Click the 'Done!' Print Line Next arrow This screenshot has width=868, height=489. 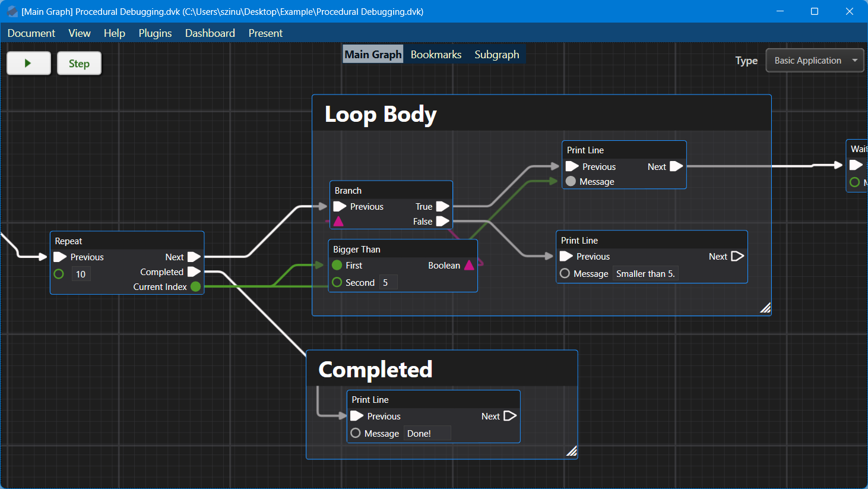pyautogui.click(x=510, y=416)
